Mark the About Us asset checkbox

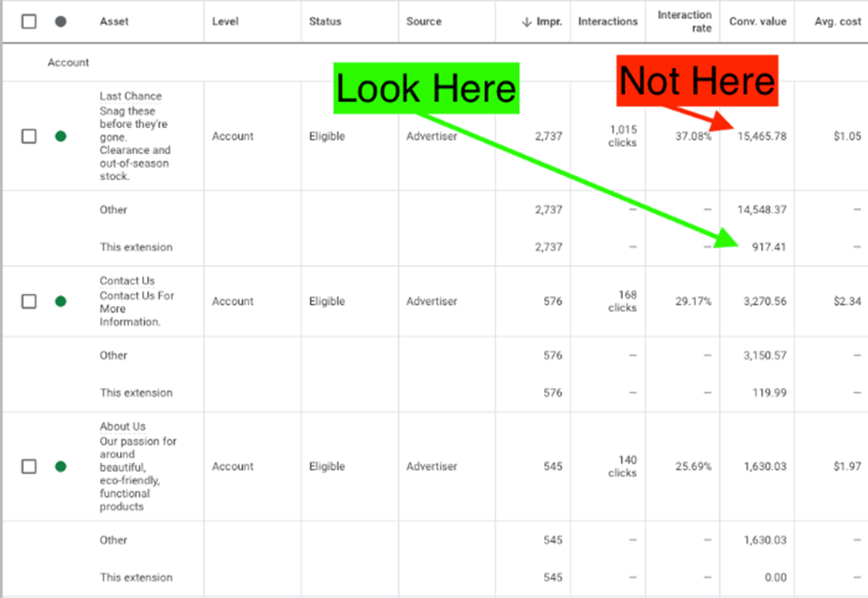click(x=29, y=466)
